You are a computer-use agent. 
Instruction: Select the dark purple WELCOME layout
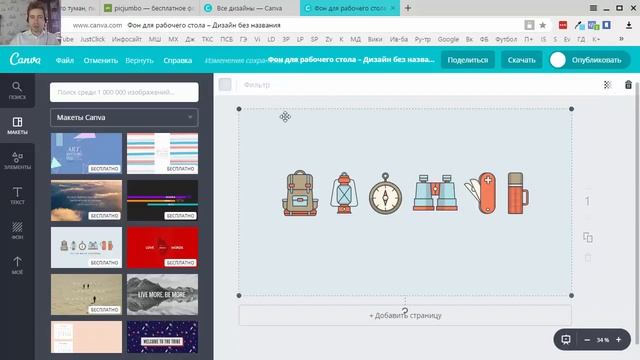(x=162, y=337)
